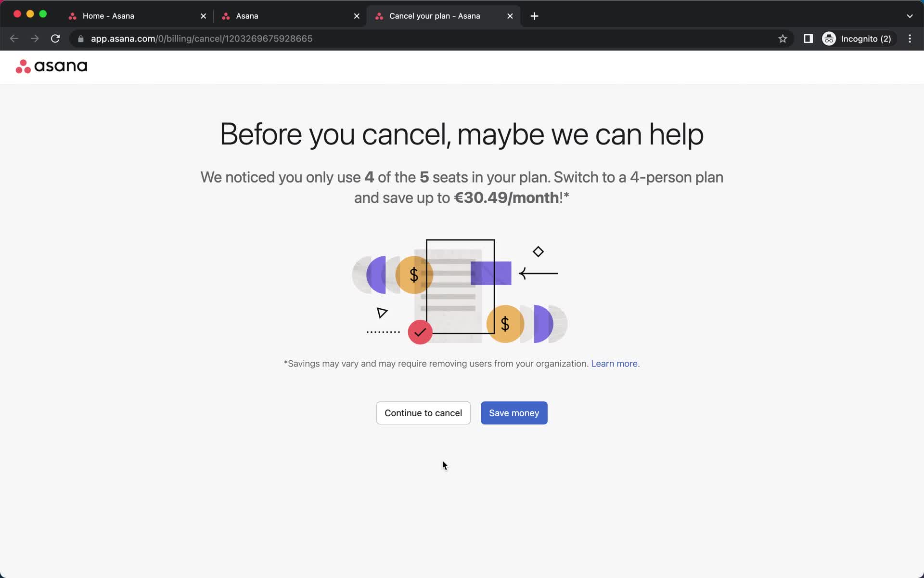Click the Learn more link
The image size is (924, 578).
pos(614,363)
